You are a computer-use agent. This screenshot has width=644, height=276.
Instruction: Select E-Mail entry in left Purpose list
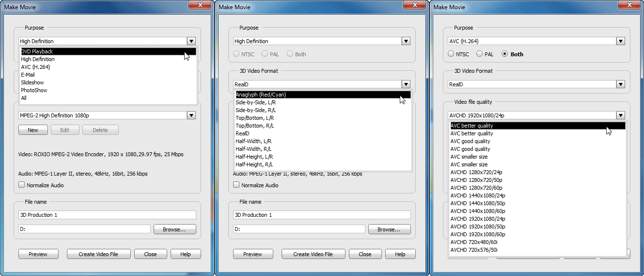(x=109, y=75)
